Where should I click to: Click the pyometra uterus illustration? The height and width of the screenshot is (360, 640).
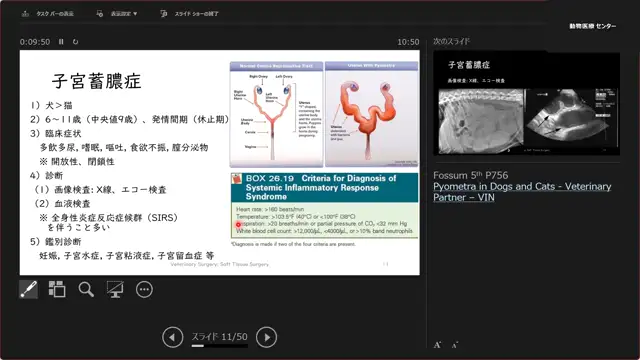pos(371,114)
